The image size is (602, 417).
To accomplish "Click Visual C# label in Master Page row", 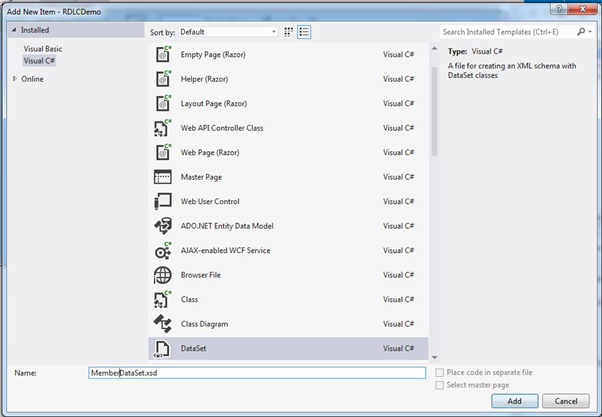I will 398,177.
